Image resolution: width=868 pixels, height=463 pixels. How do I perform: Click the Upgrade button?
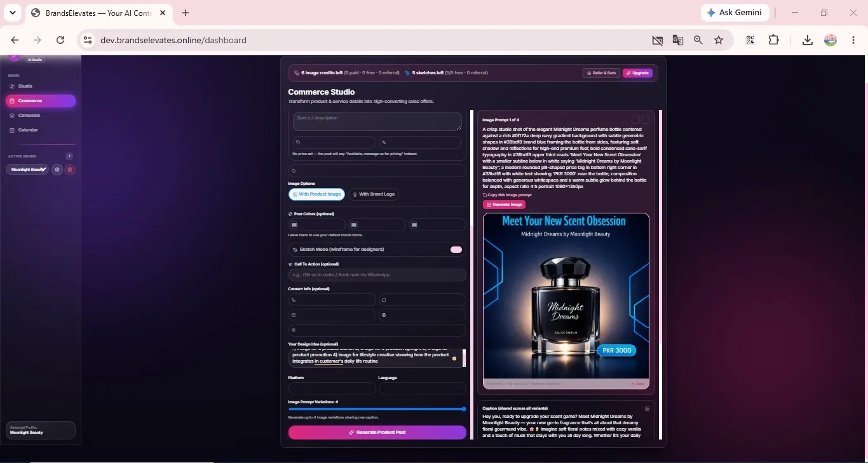click(x=637, y=73)
